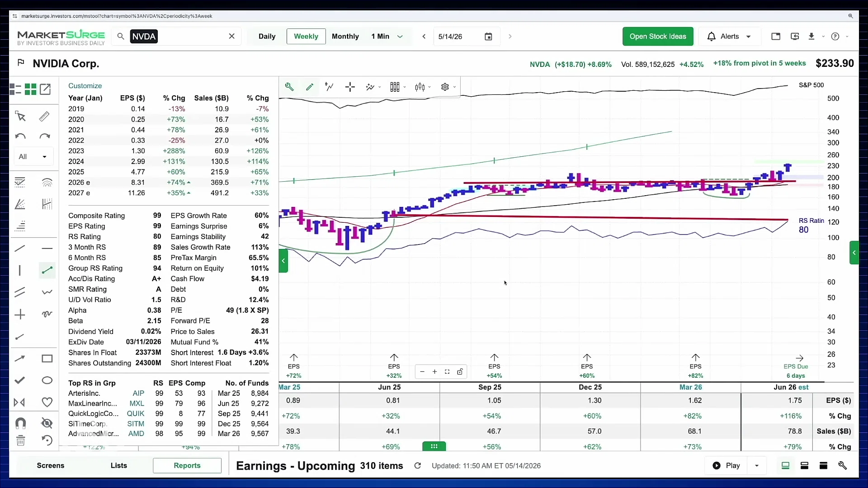This screenshot has width=868, height=488.
Task: Open the MXL ticker link
Action: (137, 404)
